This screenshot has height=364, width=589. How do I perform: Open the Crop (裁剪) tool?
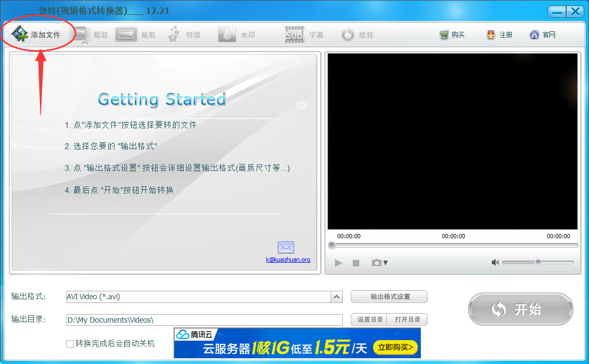click(x=136, y=35)
